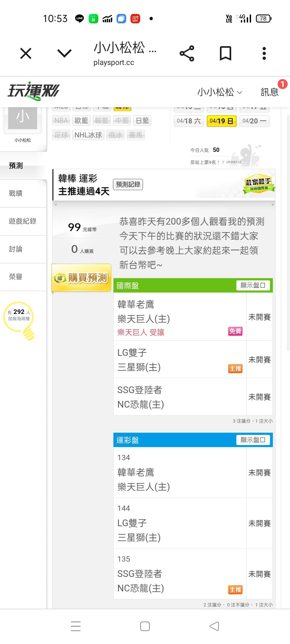Tap the 小小松松 profile avatar thumbnail

tap(23, 119)
